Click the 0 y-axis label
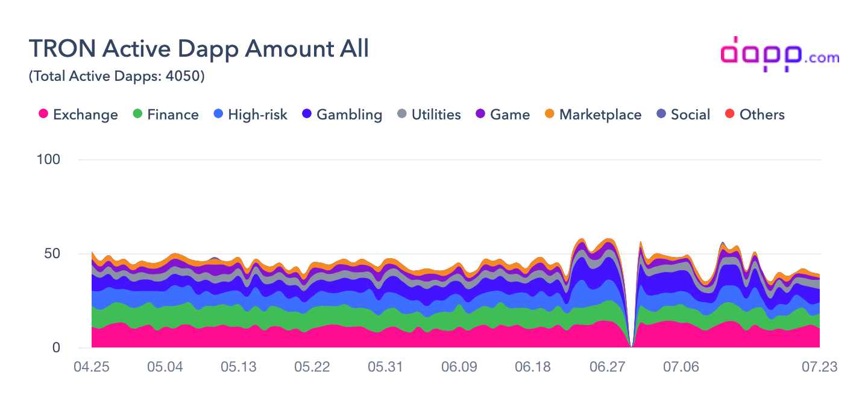Image resolution: width=868 pixels, height=415 pixels. 56,348
